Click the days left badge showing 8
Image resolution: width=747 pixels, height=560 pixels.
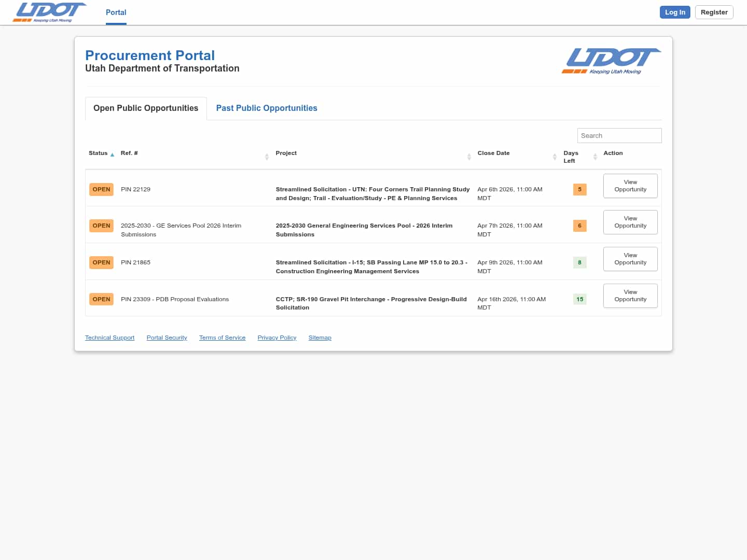[579, 262]
